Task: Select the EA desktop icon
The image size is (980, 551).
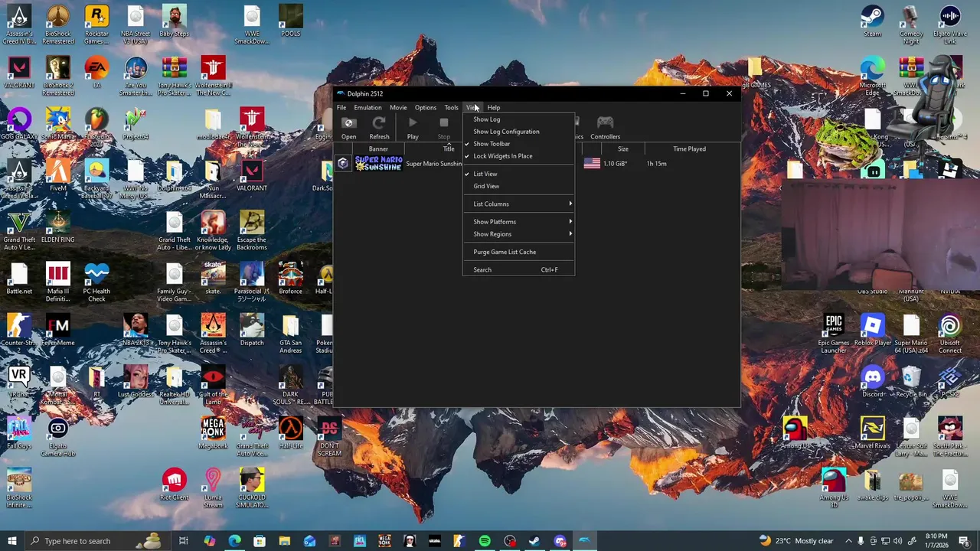Action: click(x=96, y=73)
